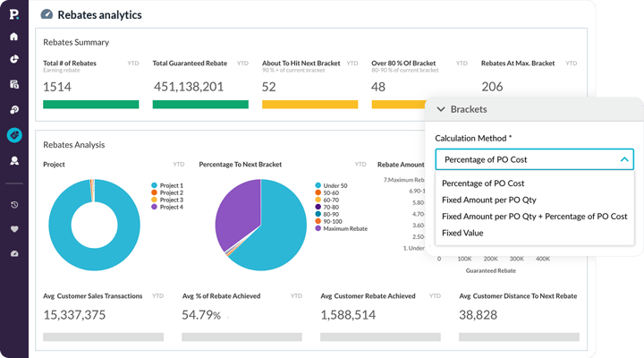Click the Calculation Method combo box field
Viewport: 644px width, 358px height.
click(x=534, y=159)
